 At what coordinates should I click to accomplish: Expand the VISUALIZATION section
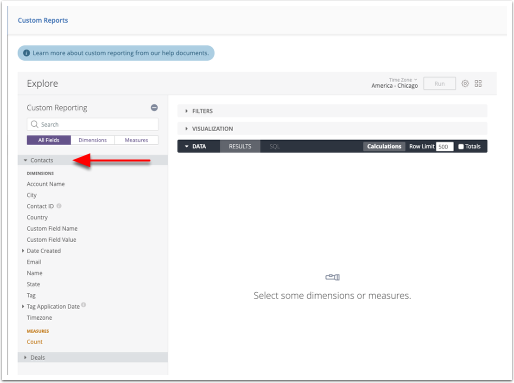[x=332, y=129]
